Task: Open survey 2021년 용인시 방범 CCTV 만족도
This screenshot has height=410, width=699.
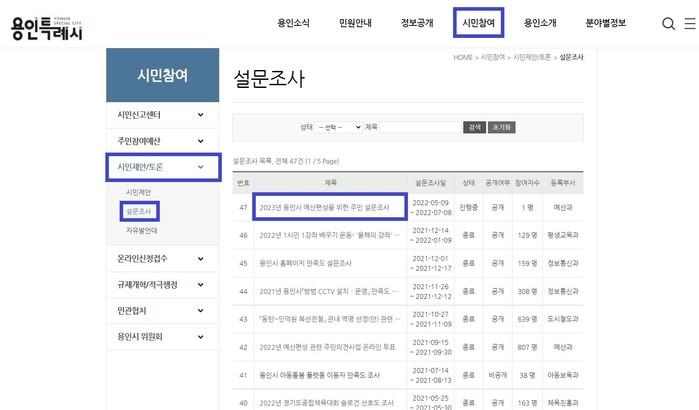Action: coord(329,291)
